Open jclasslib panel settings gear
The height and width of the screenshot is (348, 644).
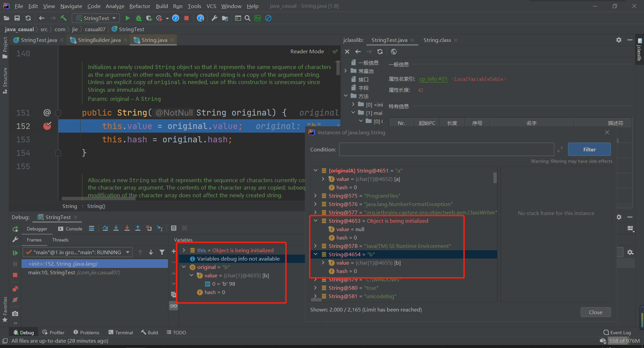[619, 40]
